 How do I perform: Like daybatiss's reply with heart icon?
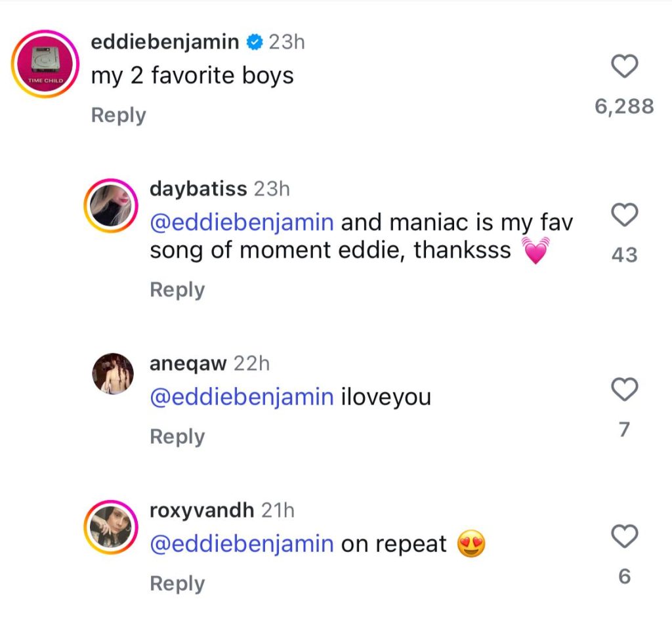[x=625, y=215]
